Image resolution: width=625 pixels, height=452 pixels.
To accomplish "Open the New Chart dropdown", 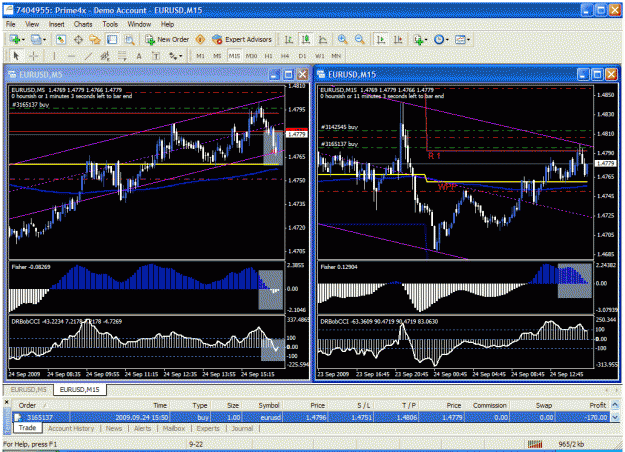I will (17, 39).
